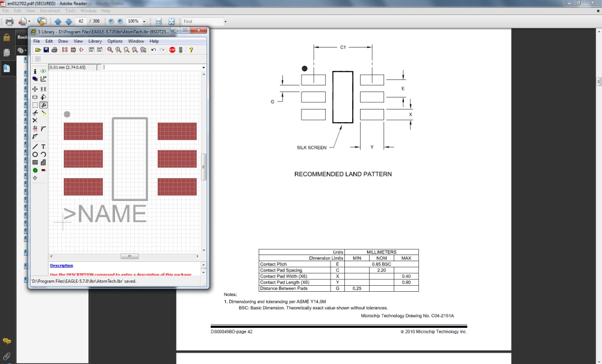Select the filled Rectangle tool in EAGLE
Viewport: 602px width, 364px height.
pos(35,162)
